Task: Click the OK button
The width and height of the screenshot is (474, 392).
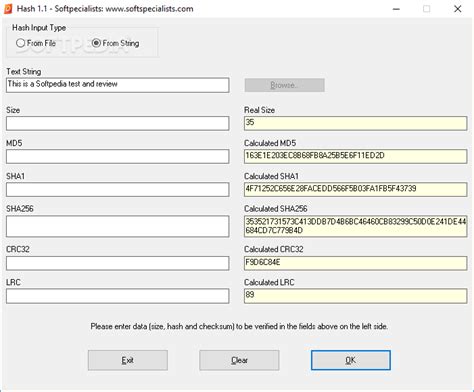Action: click(x=351, y=360)
